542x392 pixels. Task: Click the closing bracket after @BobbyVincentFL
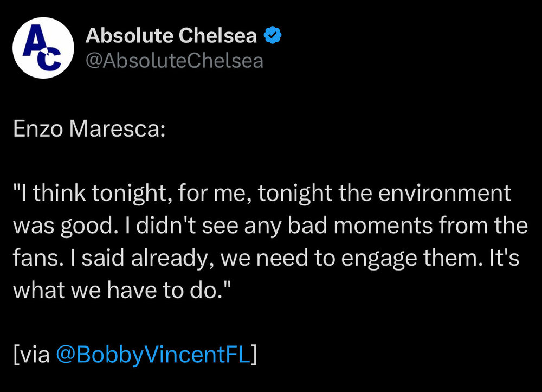pyautogui.click(x=254, y=355)
